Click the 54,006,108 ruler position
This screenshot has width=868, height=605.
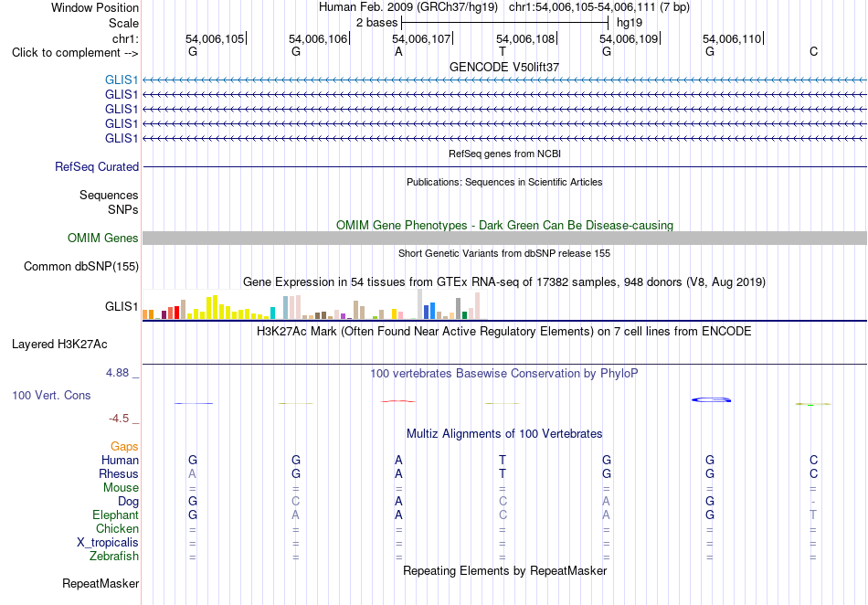[x=524, y=38]
